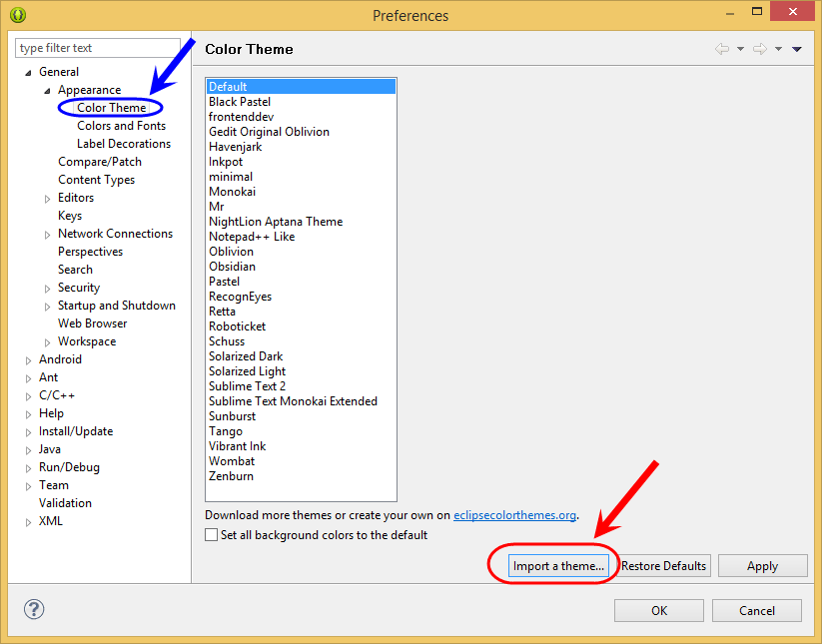The width and height of the screenshot is (822, 644).
Task: Open the forward history dropdown arrow
Action: point(778,49)
